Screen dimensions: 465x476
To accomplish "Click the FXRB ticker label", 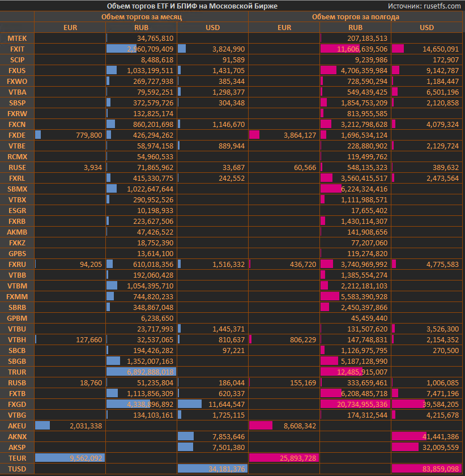I will [x=17, y=222].
